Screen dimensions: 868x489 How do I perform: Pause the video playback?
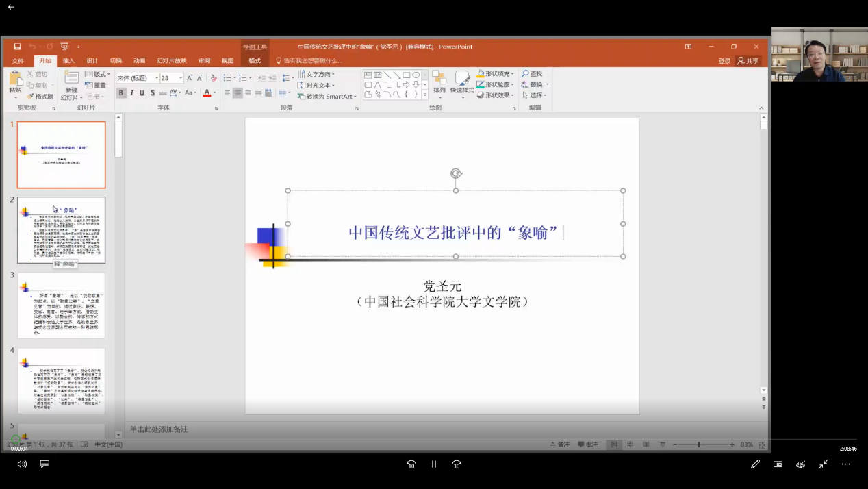click(434, 464)
